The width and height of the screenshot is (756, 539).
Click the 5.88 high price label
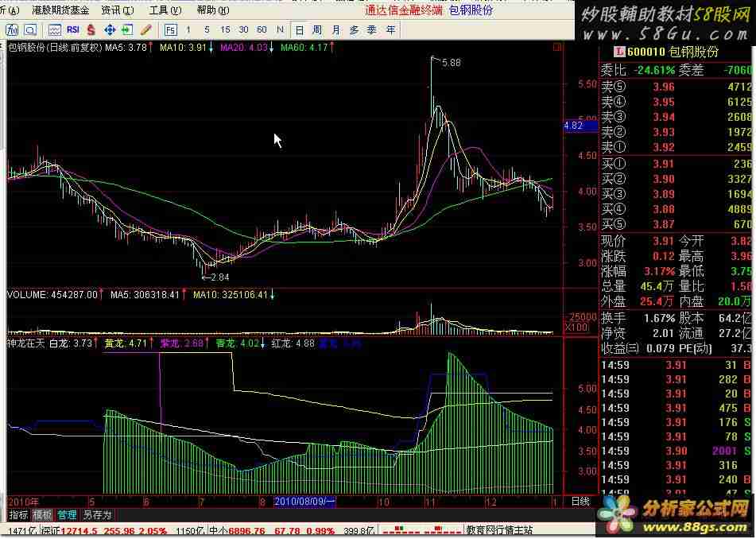(x=451, y=63)
